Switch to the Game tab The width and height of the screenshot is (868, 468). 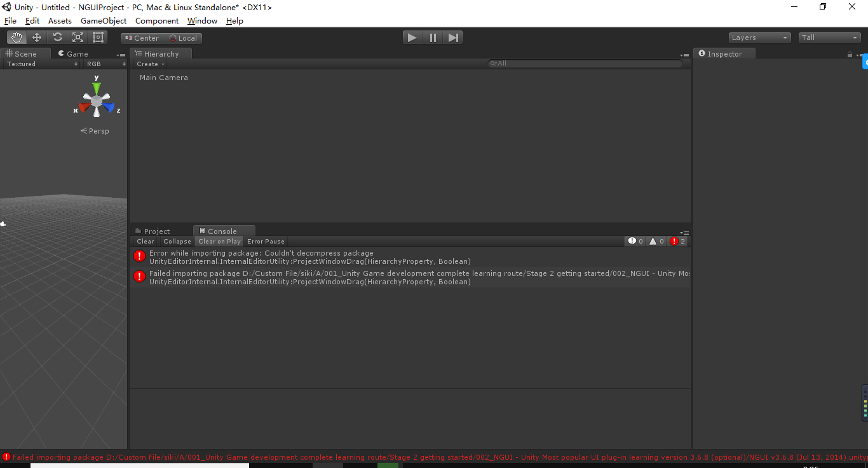73,54
